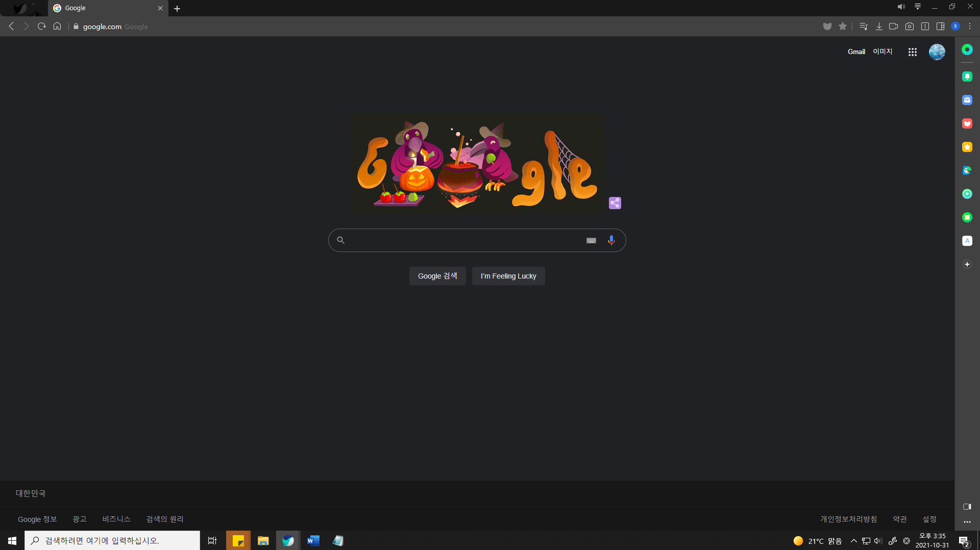Open the browser home page icon

coord(57,26)
